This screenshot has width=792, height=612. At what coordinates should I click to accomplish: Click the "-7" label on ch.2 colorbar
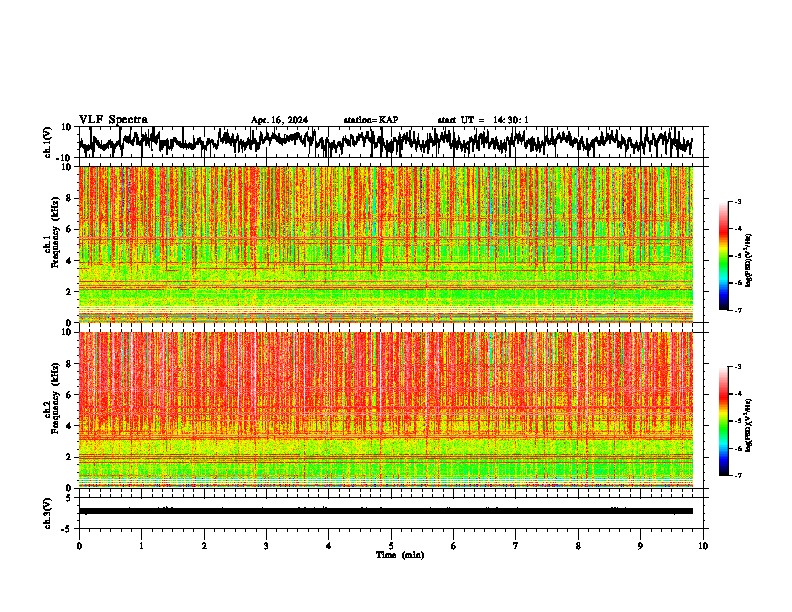737,475
